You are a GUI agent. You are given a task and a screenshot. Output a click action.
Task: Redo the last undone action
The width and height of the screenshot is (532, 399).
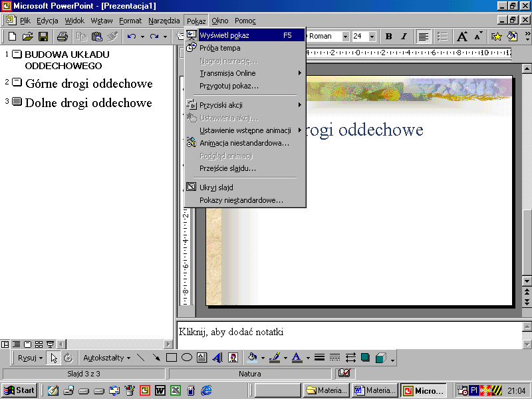tap(154, 37)
